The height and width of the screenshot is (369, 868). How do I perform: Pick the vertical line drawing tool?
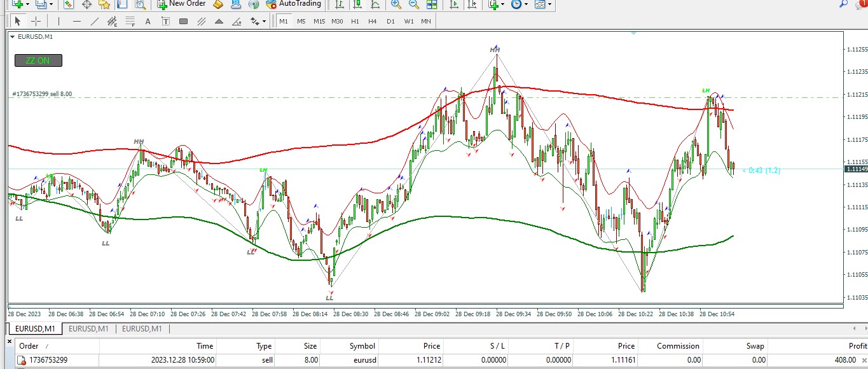tap(59, 21)
